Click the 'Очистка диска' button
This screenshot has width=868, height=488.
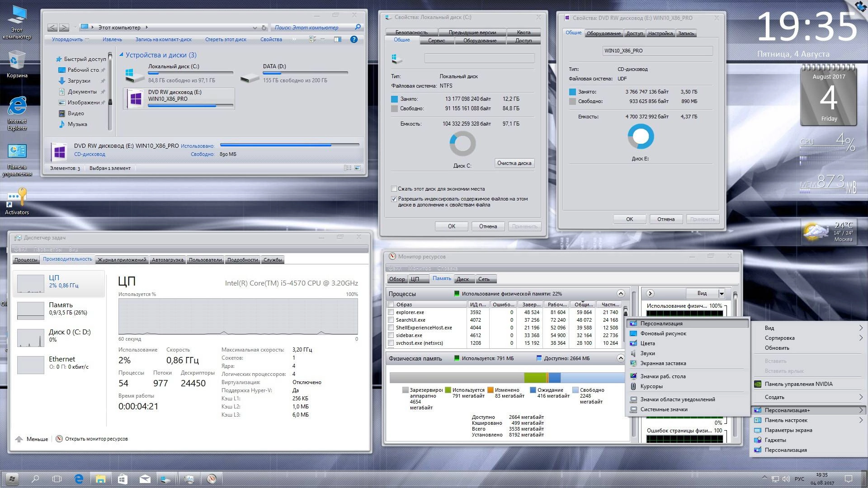514,163
